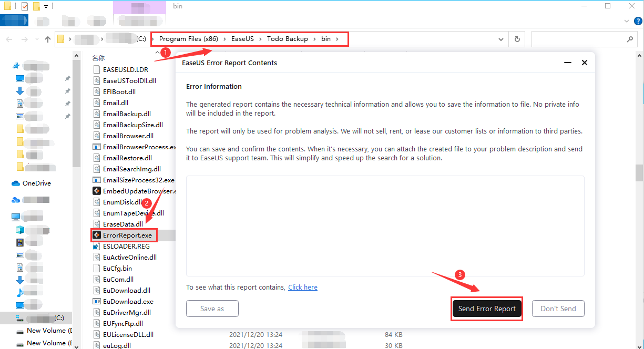644x349 pixels.
Task: Expand chevron after bin in address bar
Action: 338,39
